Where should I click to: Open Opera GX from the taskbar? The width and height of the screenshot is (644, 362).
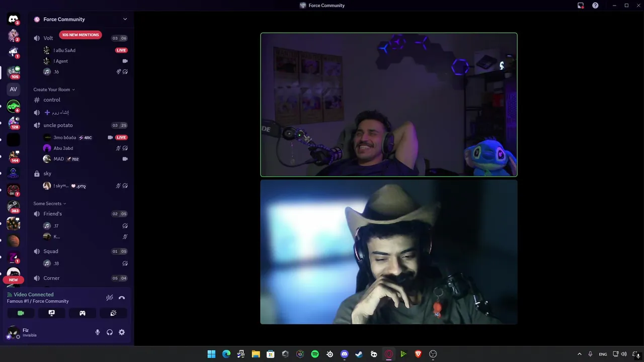388,354
